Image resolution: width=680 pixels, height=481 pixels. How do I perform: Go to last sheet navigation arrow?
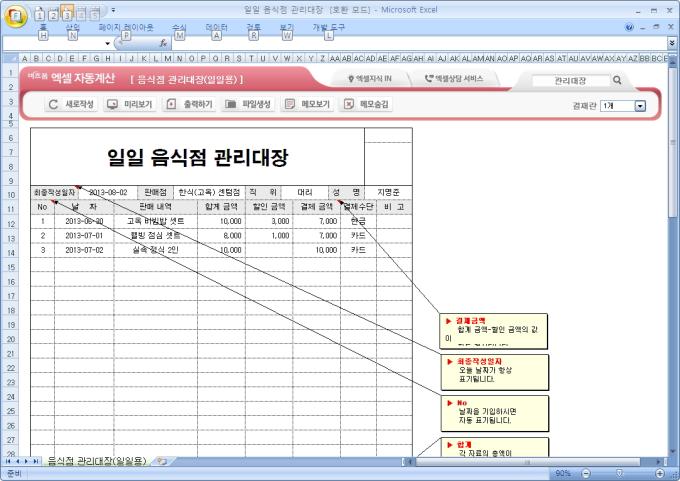[x=36, y=461]
